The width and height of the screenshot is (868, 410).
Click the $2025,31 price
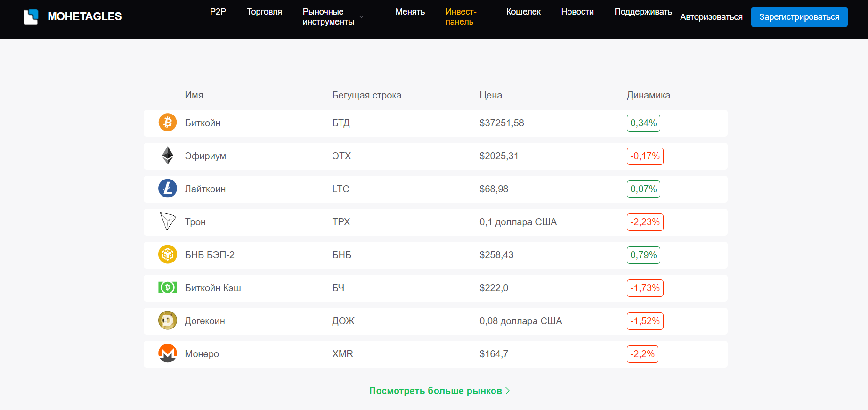499,156
